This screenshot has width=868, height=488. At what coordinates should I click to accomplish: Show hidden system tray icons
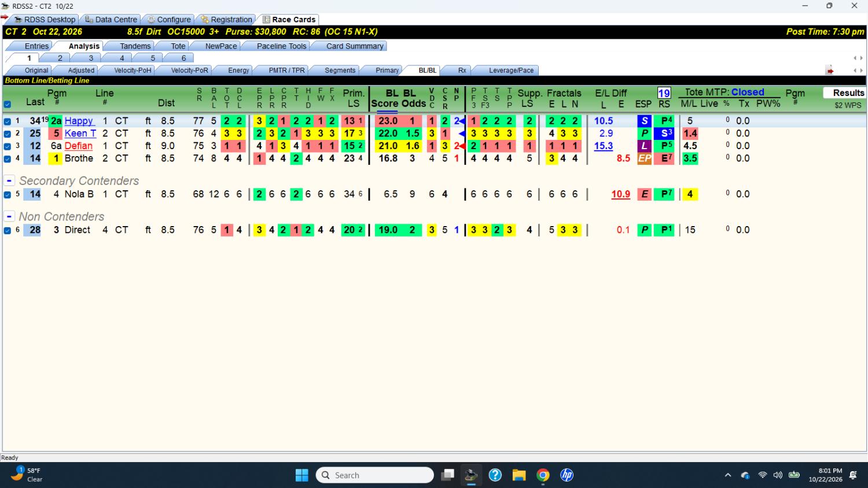tap(728, 475)
